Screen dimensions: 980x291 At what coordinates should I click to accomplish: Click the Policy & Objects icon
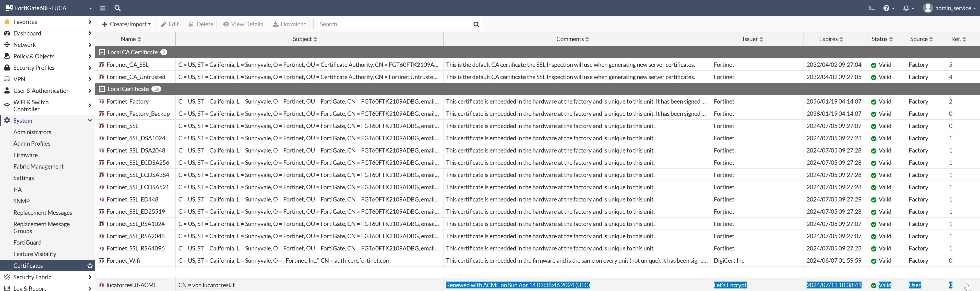[7, 56]
